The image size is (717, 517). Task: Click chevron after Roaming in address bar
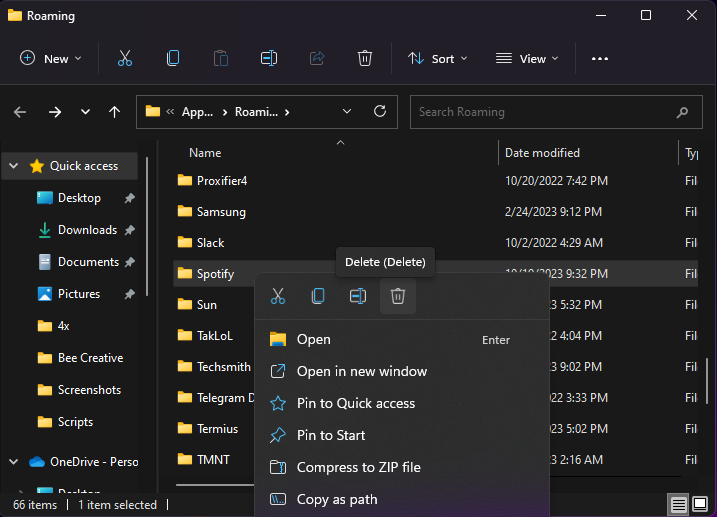287,112
